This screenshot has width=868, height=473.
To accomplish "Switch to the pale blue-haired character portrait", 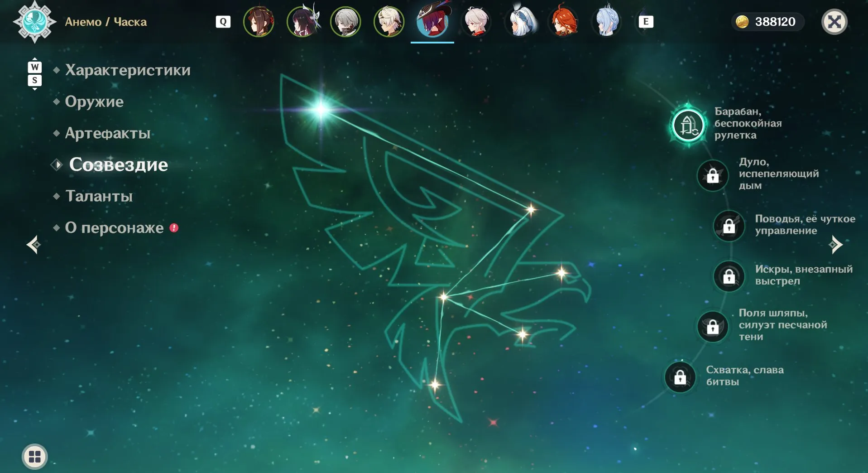I will 607,22.
